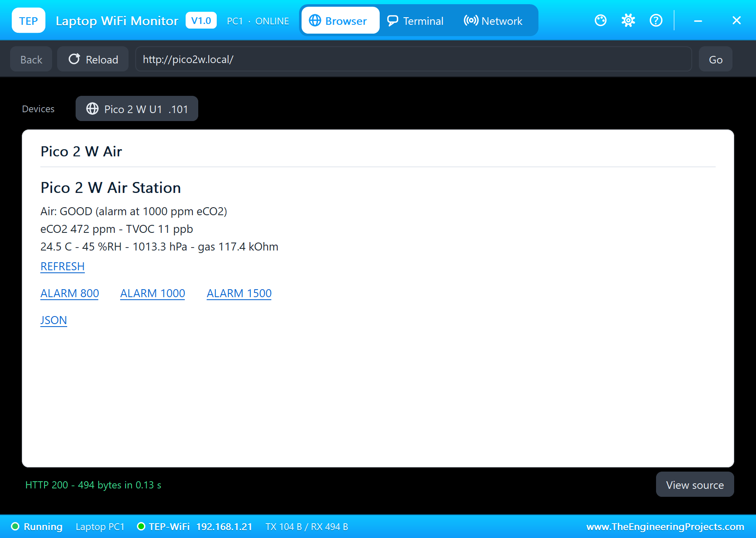This screenshot has width=756, height=538.
Task: Switch to the Browser tab
Action: click(340, 20)
